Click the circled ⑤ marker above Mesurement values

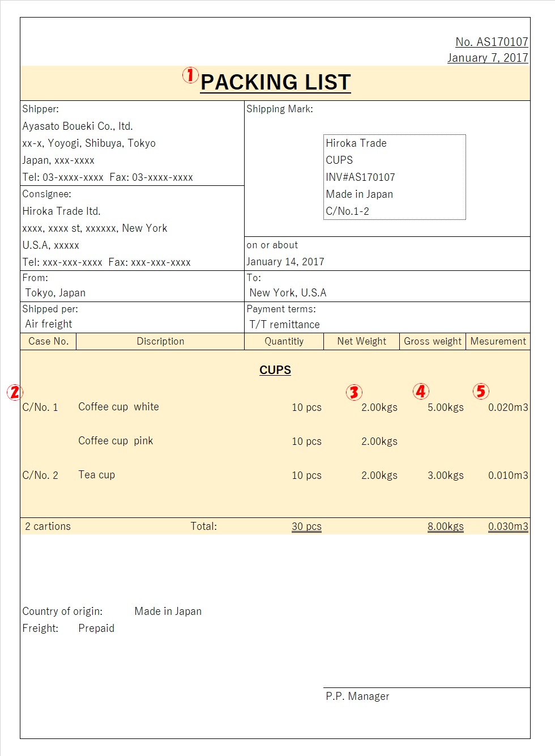[x=481, y=391]
